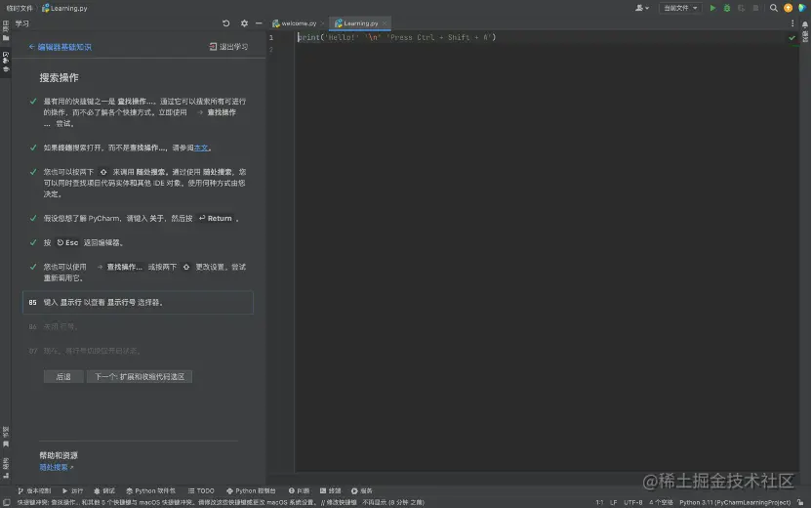Click the 帮助和资源 section heading
This screenshot has width=812, height=508.
[59, 455]
